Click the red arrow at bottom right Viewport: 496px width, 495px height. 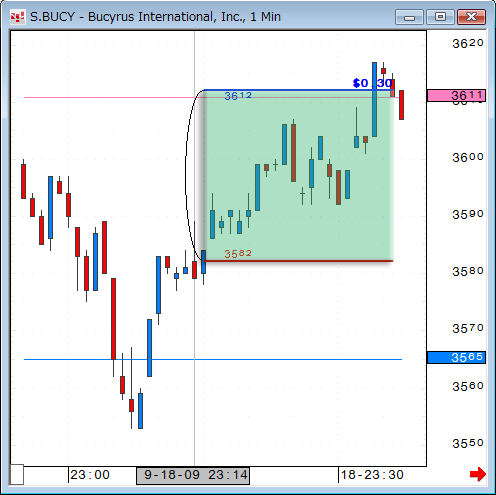coord(478,474)
